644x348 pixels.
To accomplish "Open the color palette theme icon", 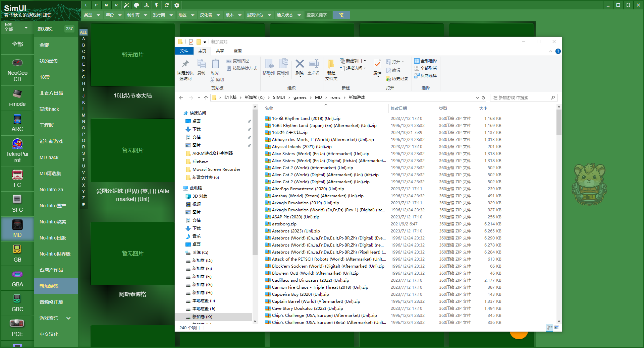I will pos(137,5).
